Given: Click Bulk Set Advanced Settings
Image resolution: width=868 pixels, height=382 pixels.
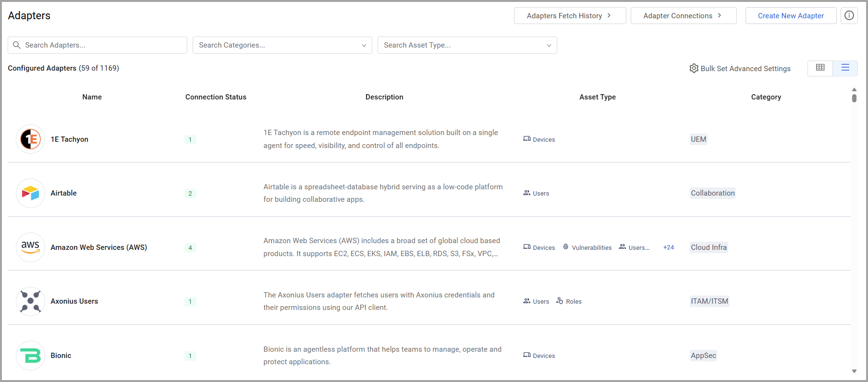Looking at the screenshot, I should (x=740, y=68).
